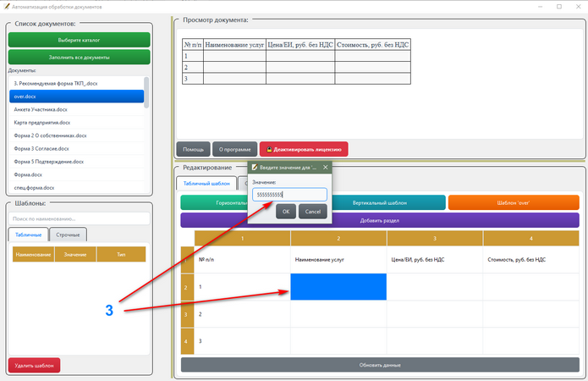
Task: Open the 'Табличный шаблон' editing tab
Action: (x=206, y=183)
